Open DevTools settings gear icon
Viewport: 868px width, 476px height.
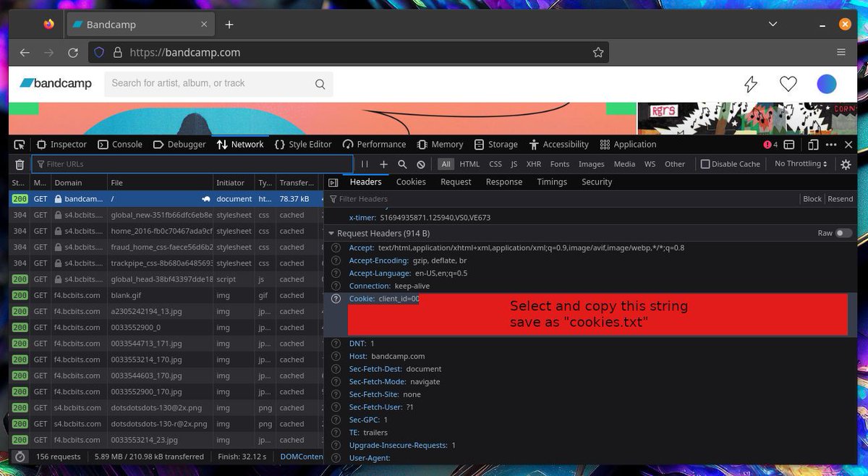[846, 164]
